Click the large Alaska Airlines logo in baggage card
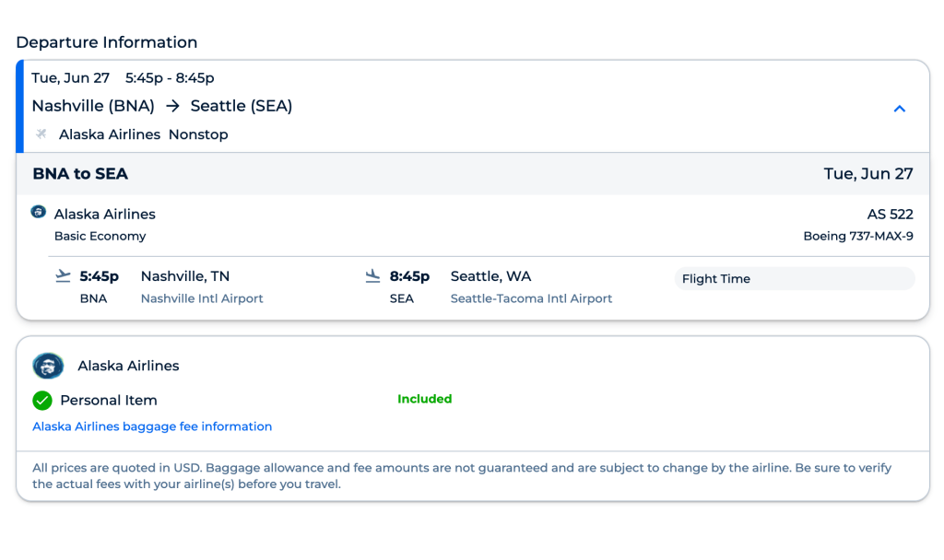 [x=48, y=366]
